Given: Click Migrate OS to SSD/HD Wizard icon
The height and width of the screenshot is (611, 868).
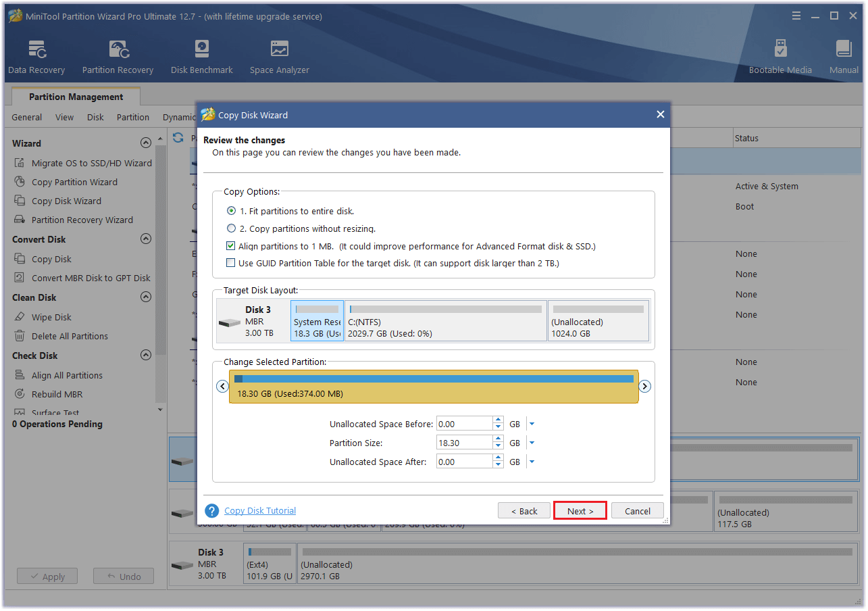Looking at the screenshot, I should click(x=20, y=163).
